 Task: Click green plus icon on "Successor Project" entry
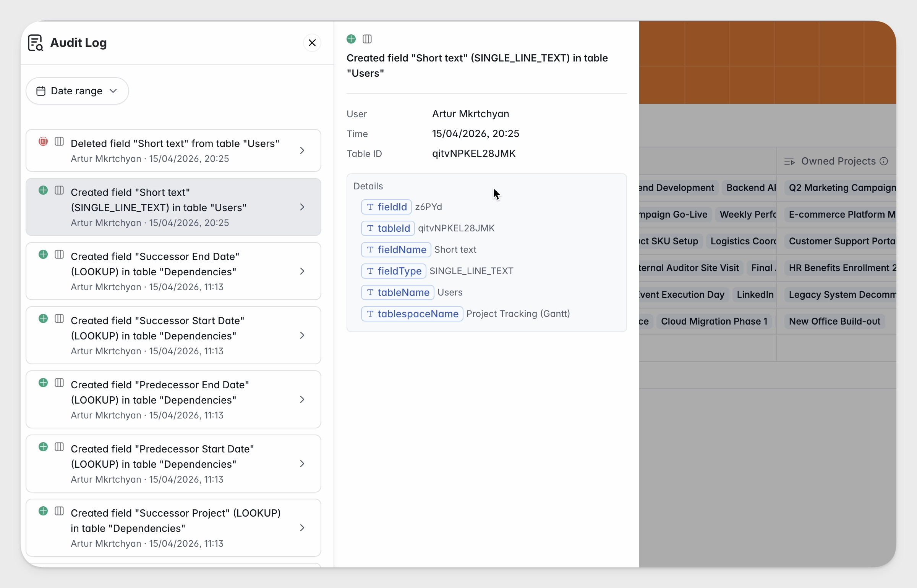(x=43, y=511)
